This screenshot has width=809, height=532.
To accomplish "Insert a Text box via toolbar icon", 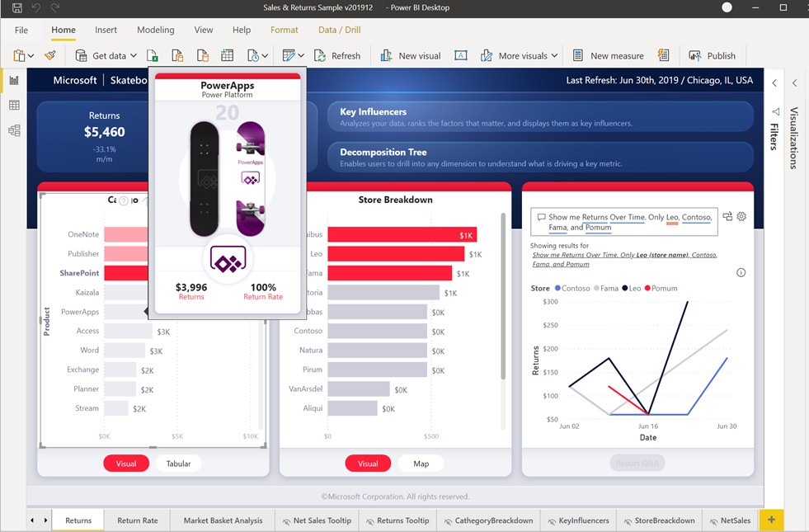I will point(461,56).
